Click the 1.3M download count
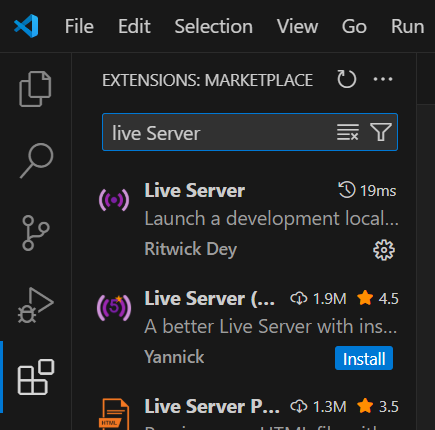Viewport: 435px width, 430px height. coord(319,407)
